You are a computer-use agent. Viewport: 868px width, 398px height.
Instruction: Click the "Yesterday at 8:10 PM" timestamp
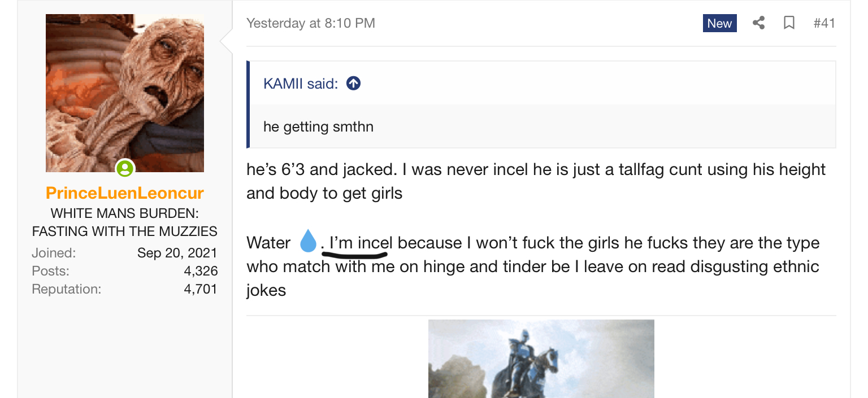311,23
